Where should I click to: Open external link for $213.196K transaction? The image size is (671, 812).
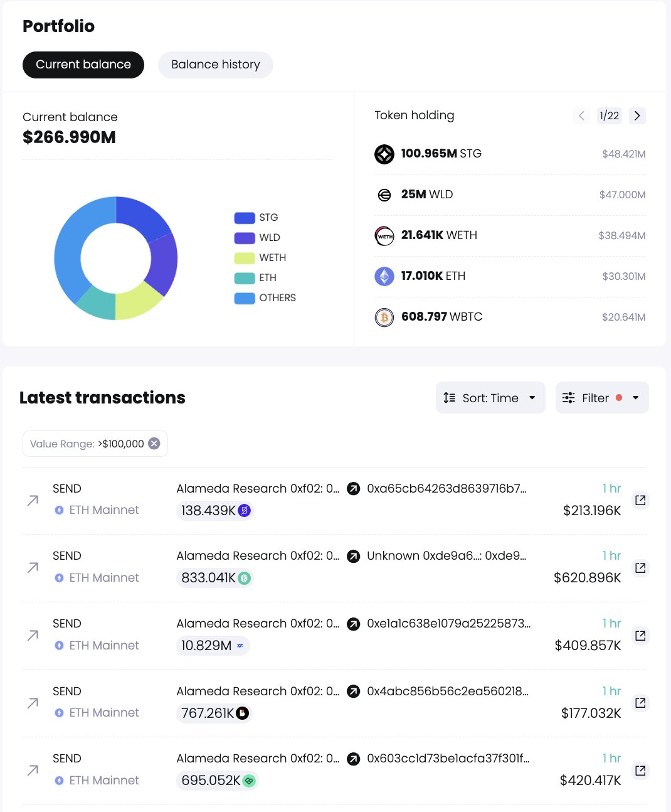[x=640, y=500]
